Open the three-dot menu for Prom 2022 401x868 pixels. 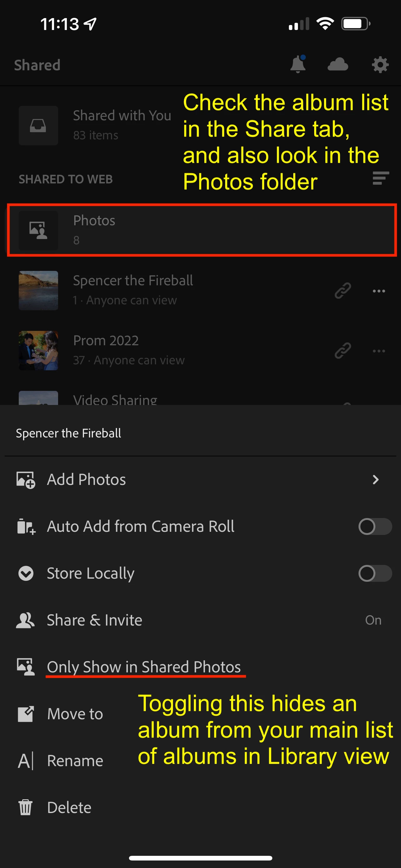379,351
